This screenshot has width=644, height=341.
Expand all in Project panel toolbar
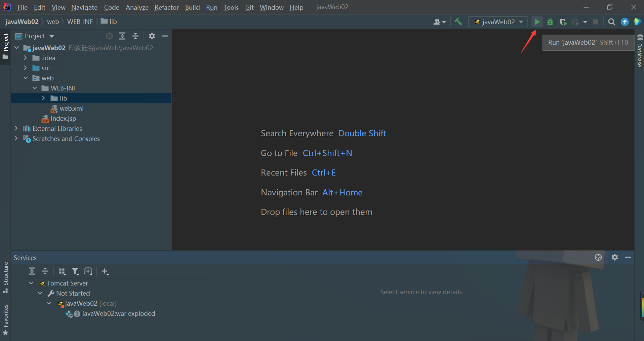click(122, 36)
